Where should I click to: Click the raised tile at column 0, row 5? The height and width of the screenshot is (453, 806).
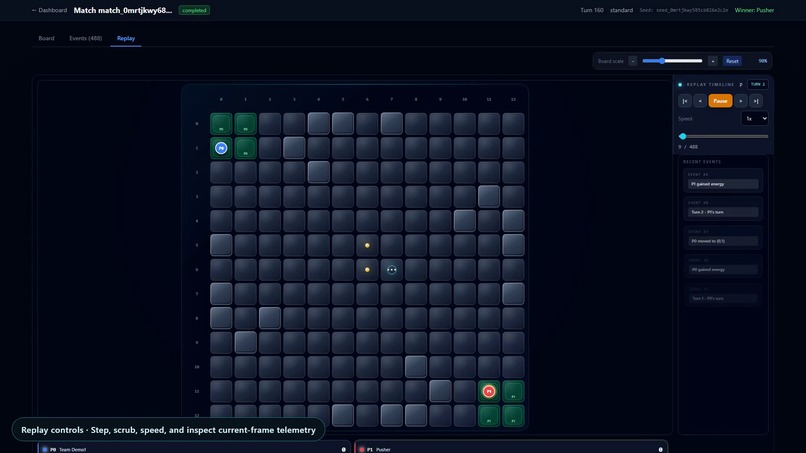(x=221, y=245)
